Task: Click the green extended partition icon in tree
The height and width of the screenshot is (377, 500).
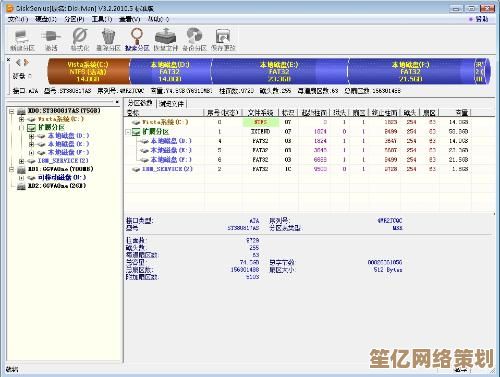Action: (31, 128)
